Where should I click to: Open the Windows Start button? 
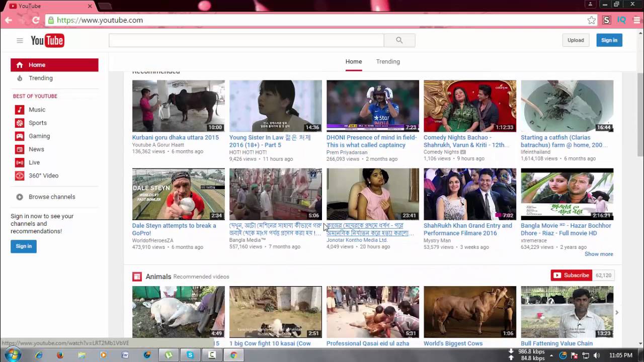coord(12,355)
